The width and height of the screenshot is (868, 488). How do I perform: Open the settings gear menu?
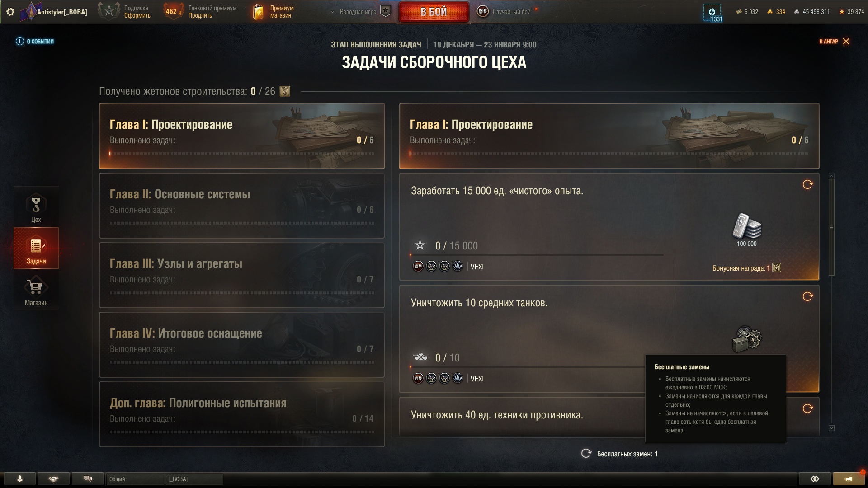click(10, 12)
